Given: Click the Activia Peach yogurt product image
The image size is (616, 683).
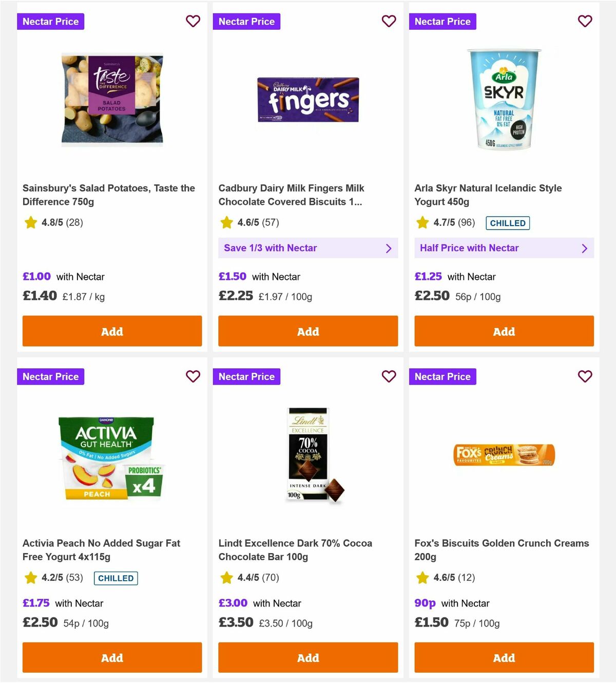Looking at the screenshot, I should 112,456.
